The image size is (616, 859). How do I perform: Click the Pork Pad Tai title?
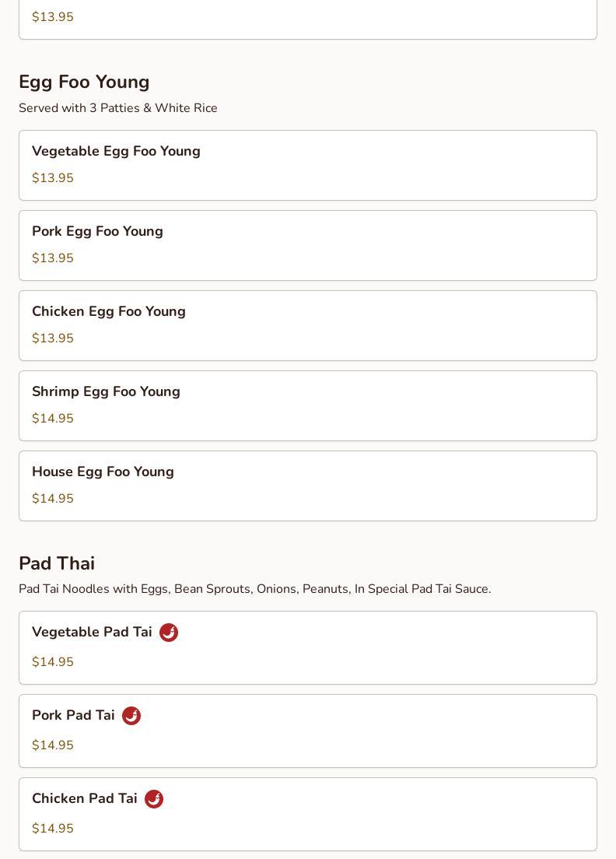tap(73, 715)
